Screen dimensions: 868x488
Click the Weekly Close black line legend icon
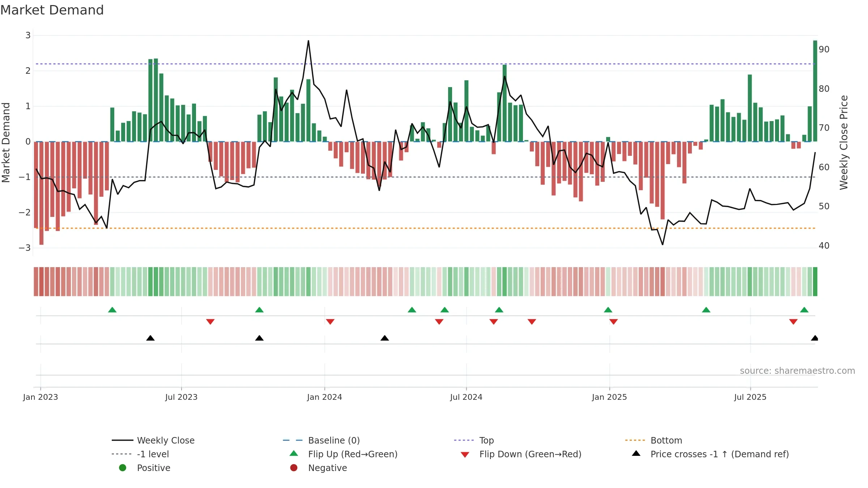coord(122,440)
